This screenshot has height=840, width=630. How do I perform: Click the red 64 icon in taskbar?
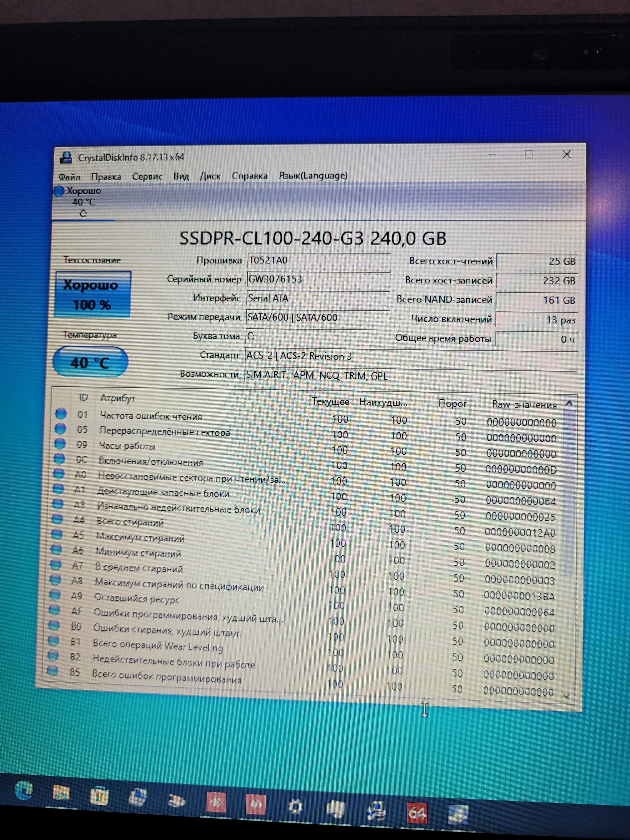417,813
